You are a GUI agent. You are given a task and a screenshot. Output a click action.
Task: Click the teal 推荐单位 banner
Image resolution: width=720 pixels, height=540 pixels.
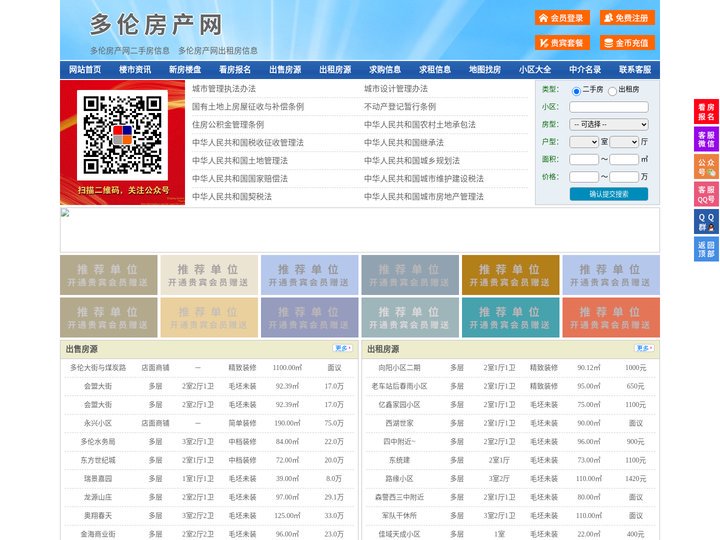(510, 317)
